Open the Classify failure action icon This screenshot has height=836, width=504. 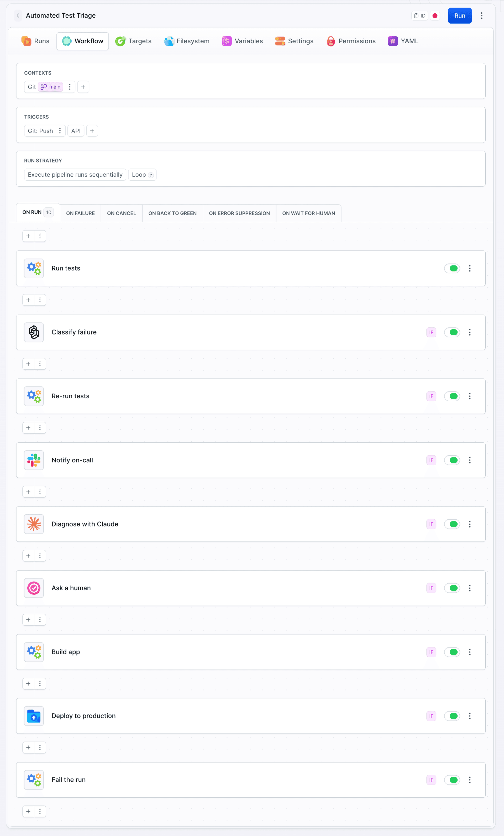pyautogui.click(x=34, y=332)
